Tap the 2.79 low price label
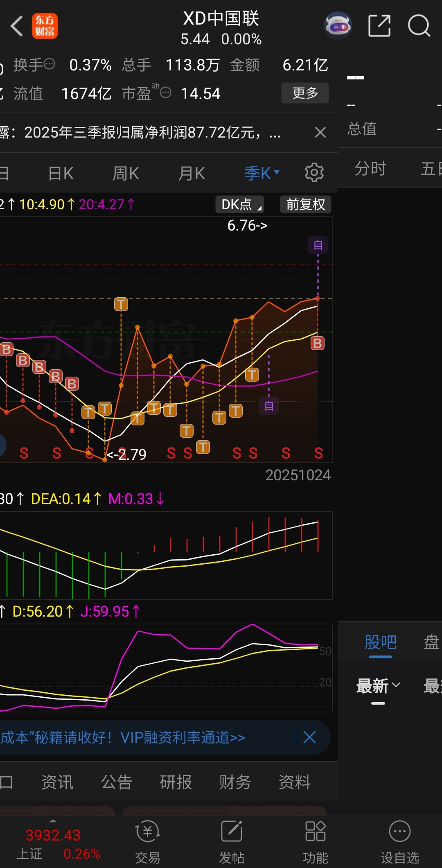Image resolution: width=442 pixels, height=868 pixels. coord(126,454)
